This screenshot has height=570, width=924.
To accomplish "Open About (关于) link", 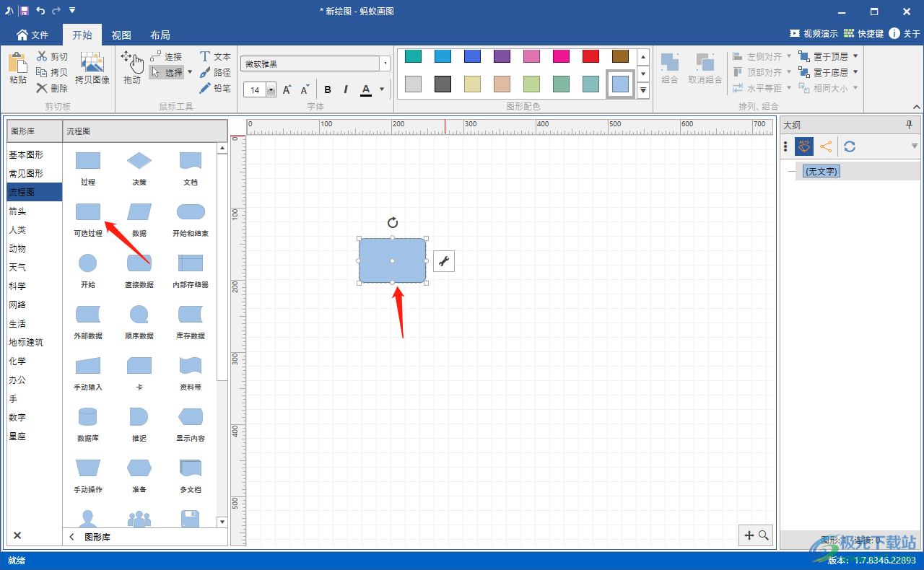I will (x=905, y=33).
